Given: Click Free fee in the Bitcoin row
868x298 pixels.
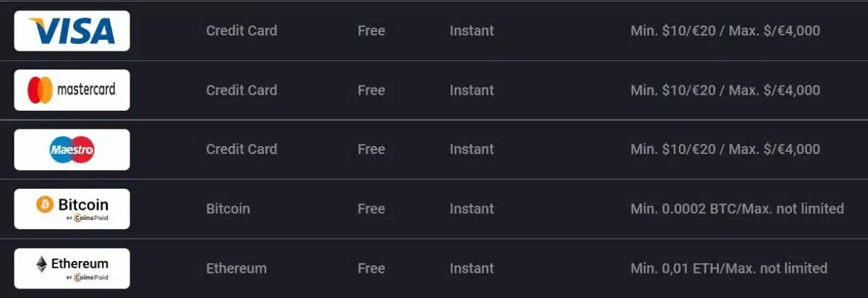Looking at the screenshot, I should tap(371, 209).
